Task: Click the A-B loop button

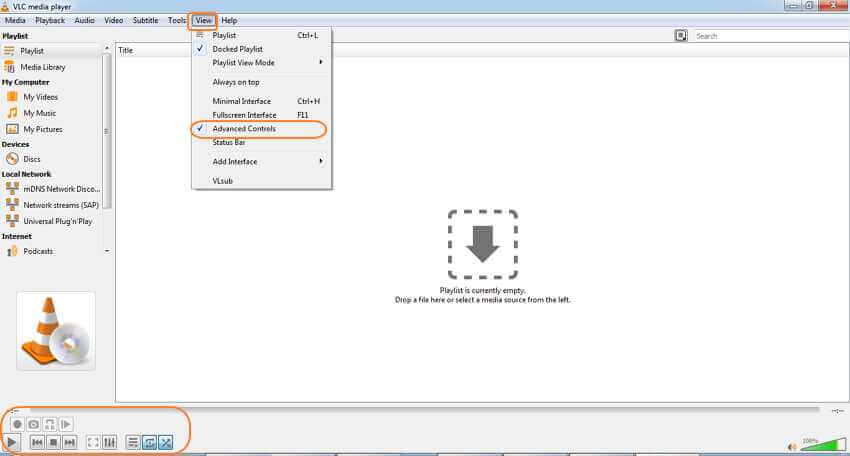Action: pos(49,425)
